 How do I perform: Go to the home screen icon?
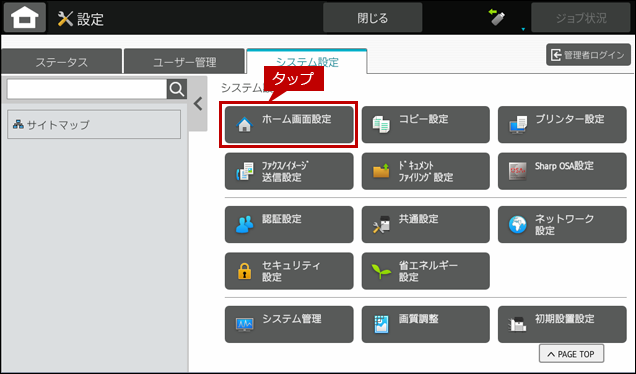(x=25, y=17)
